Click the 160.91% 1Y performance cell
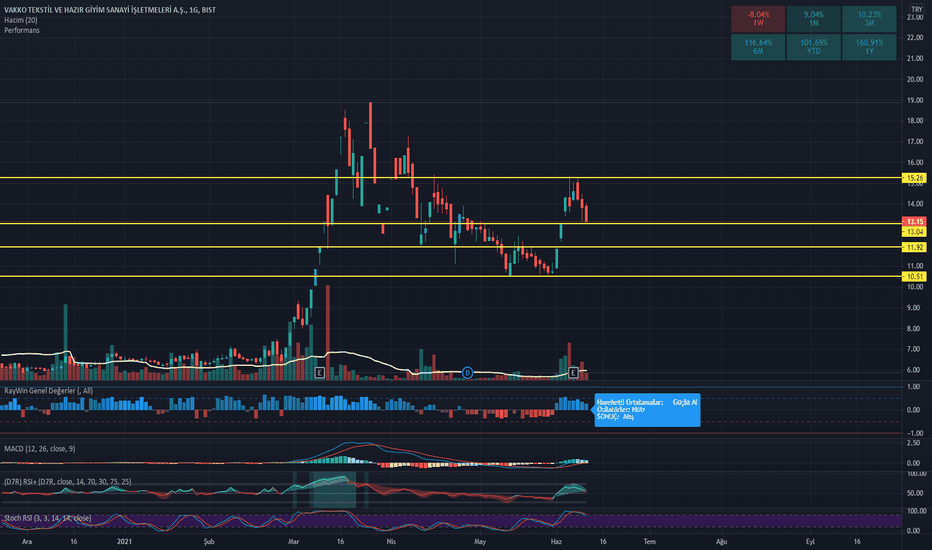This screenshot has height=550, width=932. coord(869,47)
